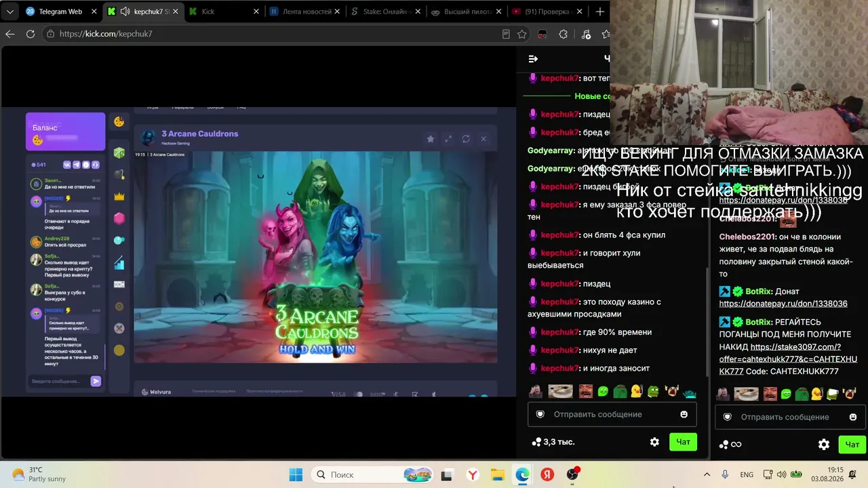Expand the game to fullscreen

point(448,138)
